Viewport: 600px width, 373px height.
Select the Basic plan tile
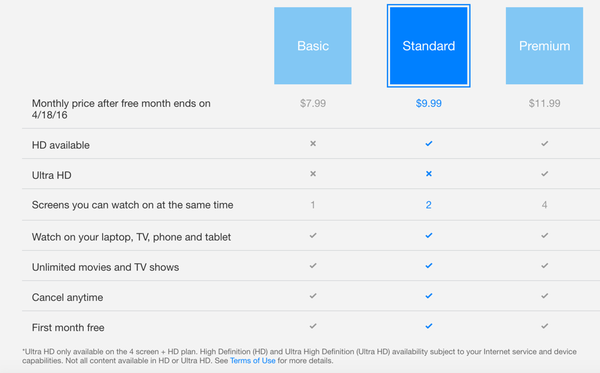tap(313, 46)
